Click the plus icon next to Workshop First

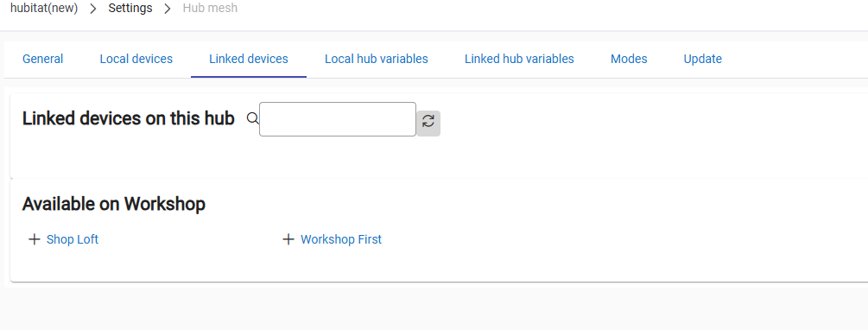point(288,239)
